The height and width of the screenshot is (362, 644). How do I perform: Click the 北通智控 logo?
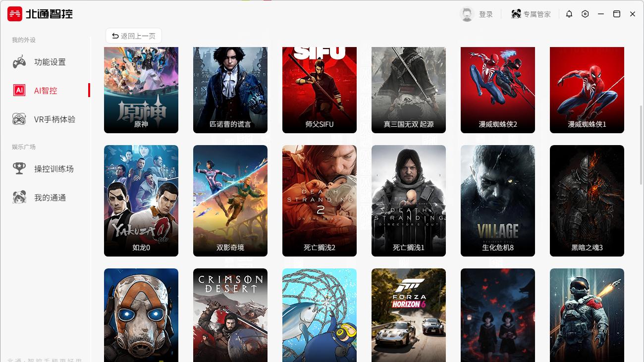tap(40, 14)
